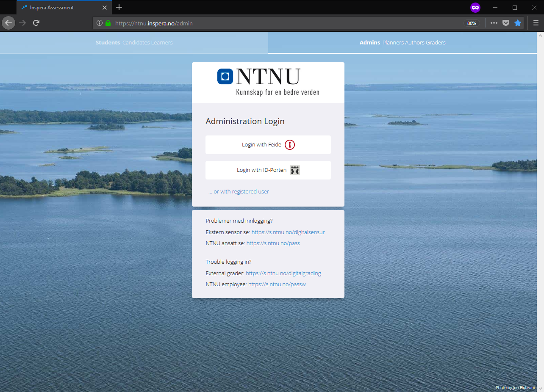Click the page vertical scrollbar
The height and width of the screenshot is (392, 544).
click(x=540, y=212)
